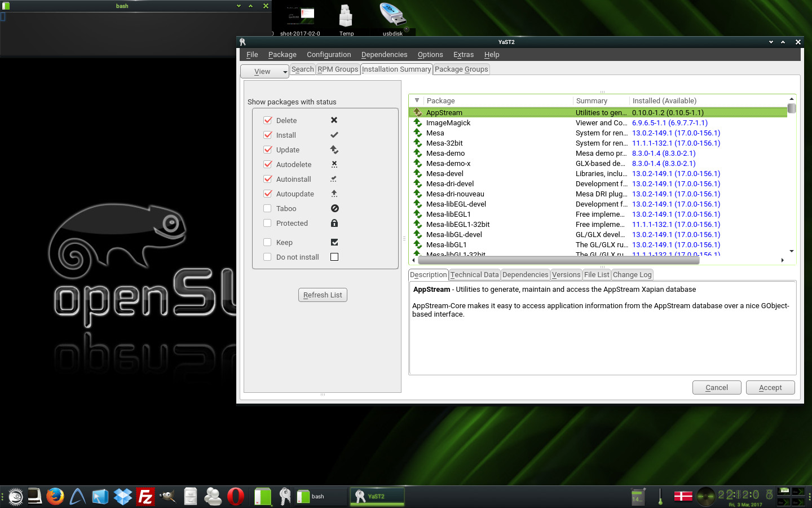
Task: Click the horizontal scrollbar of package list
Action: [x=555, y=260]
